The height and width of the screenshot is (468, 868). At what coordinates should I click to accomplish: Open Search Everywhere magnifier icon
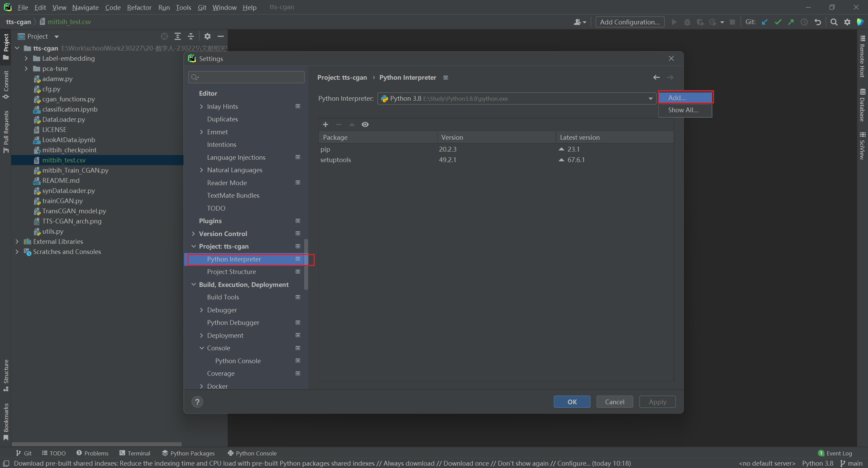(x=834, y=22)
